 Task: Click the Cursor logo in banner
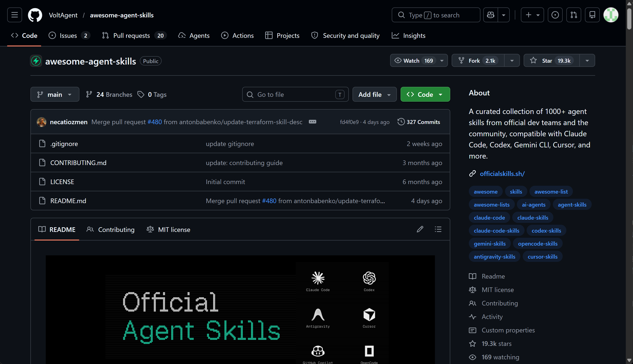(369, 315)
